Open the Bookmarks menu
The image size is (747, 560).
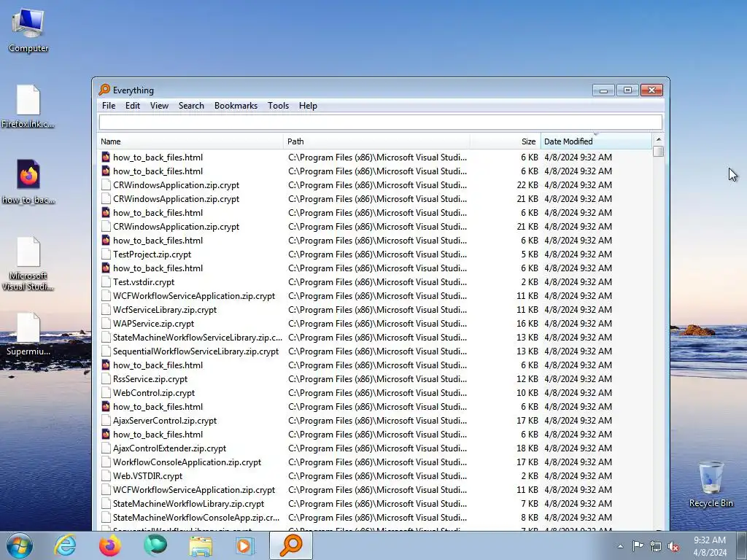236,106
